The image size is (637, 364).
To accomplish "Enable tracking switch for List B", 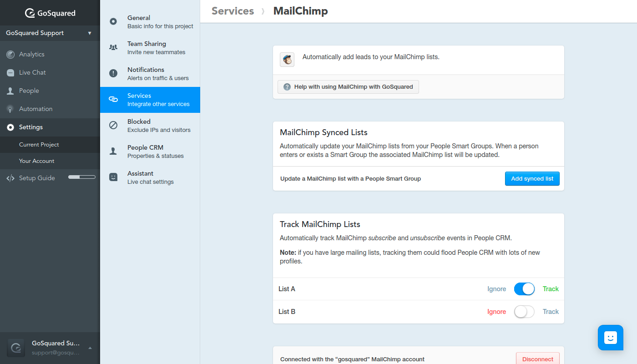I will (x=524, y=312).
